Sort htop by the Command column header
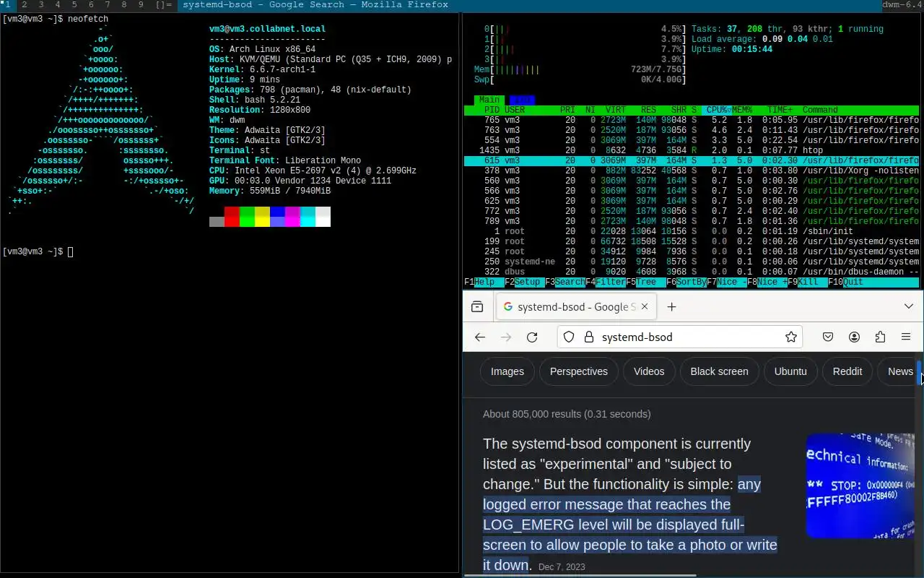924x578 pixels. point(820,110)
